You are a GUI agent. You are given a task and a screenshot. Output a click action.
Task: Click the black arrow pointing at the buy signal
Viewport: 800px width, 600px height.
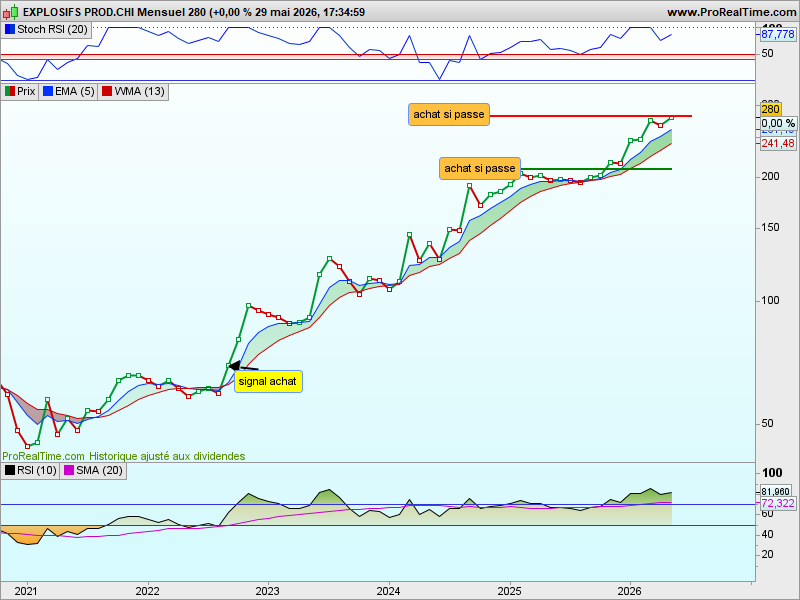[x=242, y=366]
